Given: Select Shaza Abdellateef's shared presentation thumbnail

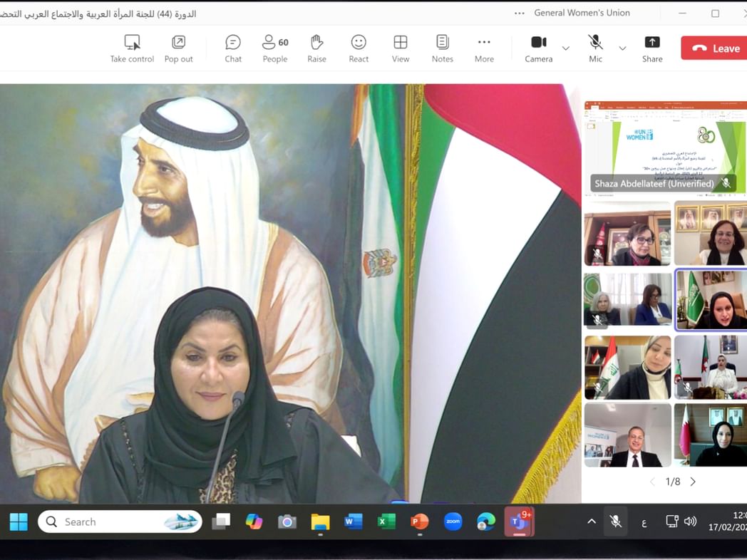Looking at the screenshot, I should click(666, 147).
